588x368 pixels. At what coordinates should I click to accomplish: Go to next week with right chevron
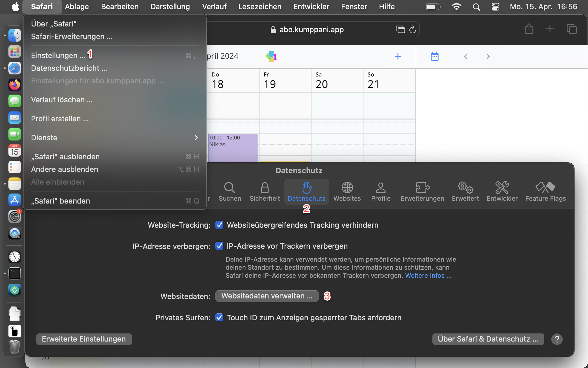[488, 56]
